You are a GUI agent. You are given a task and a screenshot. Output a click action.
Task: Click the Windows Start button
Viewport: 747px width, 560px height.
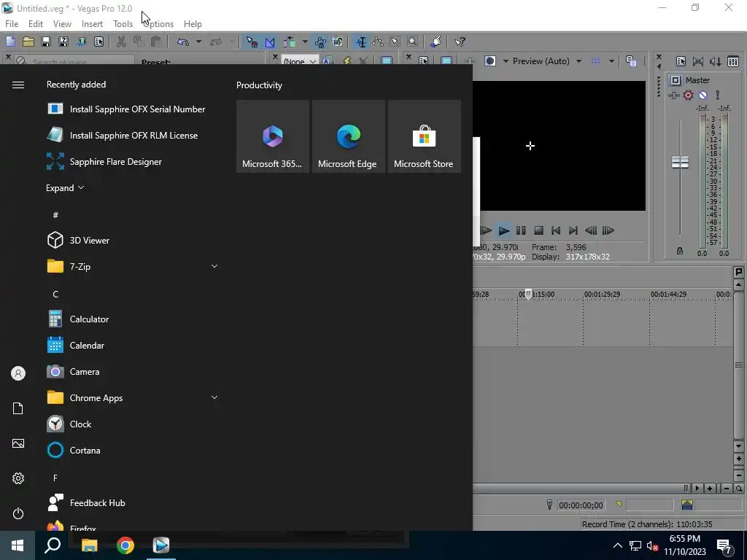18,545
